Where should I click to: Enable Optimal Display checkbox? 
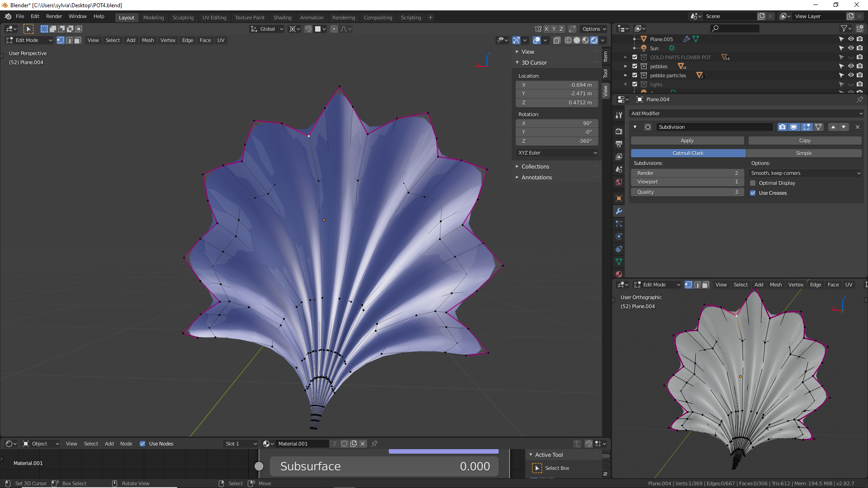click(x=753, y=183)
